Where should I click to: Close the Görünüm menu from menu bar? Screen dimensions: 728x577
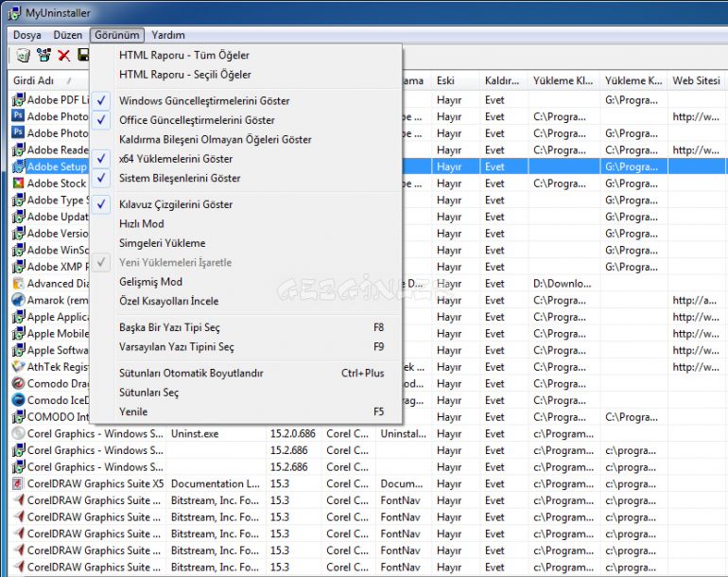coord(117,35)
